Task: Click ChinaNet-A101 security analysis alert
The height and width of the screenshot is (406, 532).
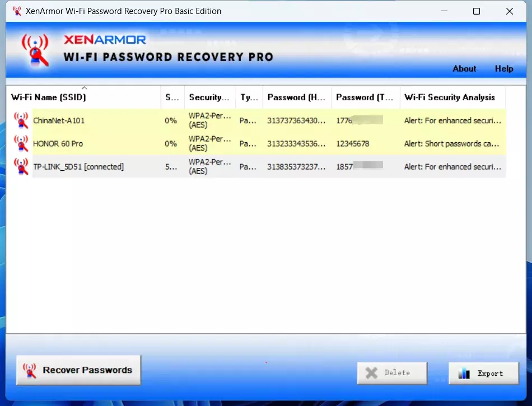Action: point(452,120)
